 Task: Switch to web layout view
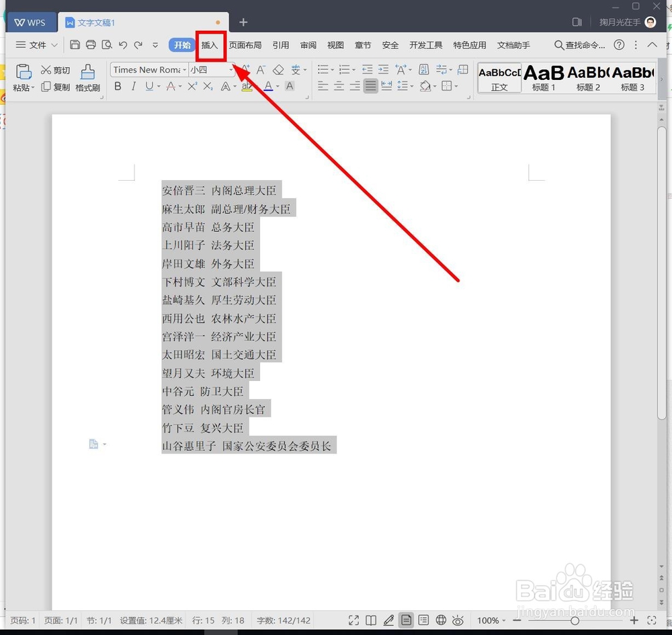tap(441, 620)
